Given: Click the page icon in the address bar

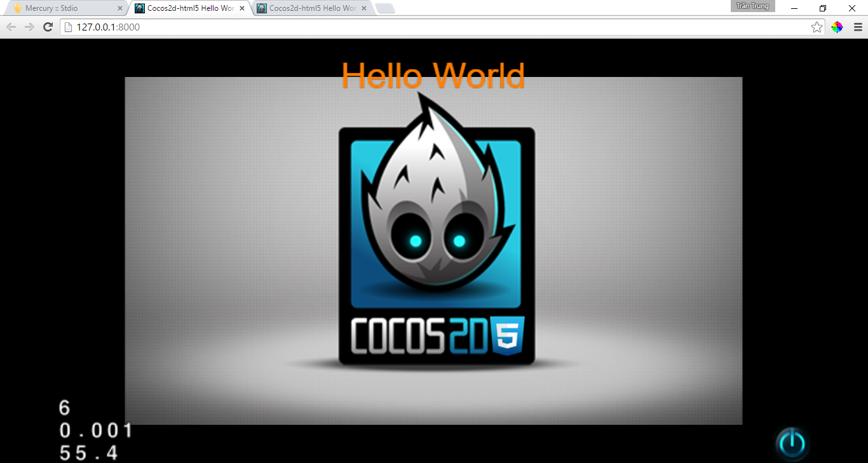Looking at the screenshot, I should 69,27.
